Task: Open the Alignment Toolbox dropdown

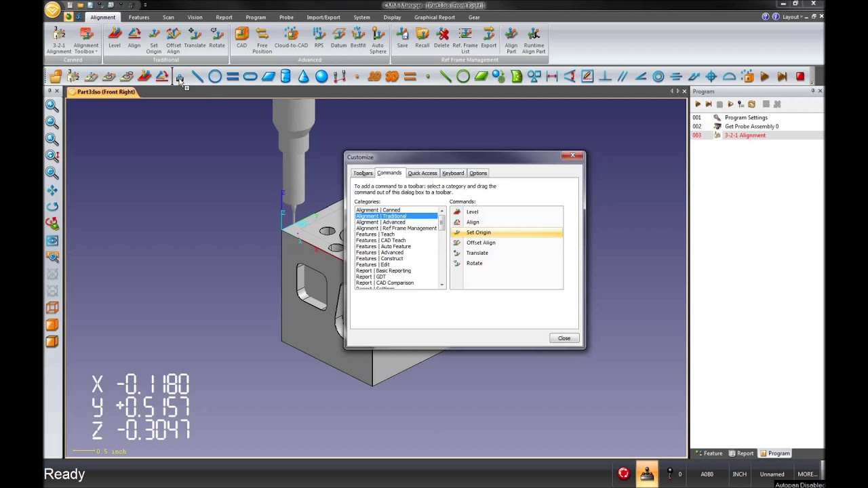Action: pos(86,41)
